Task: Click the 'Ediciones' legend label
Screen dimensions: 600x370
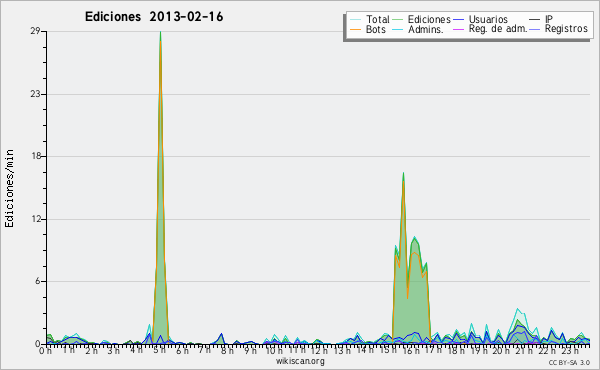Action: click(x=429, y=19)
